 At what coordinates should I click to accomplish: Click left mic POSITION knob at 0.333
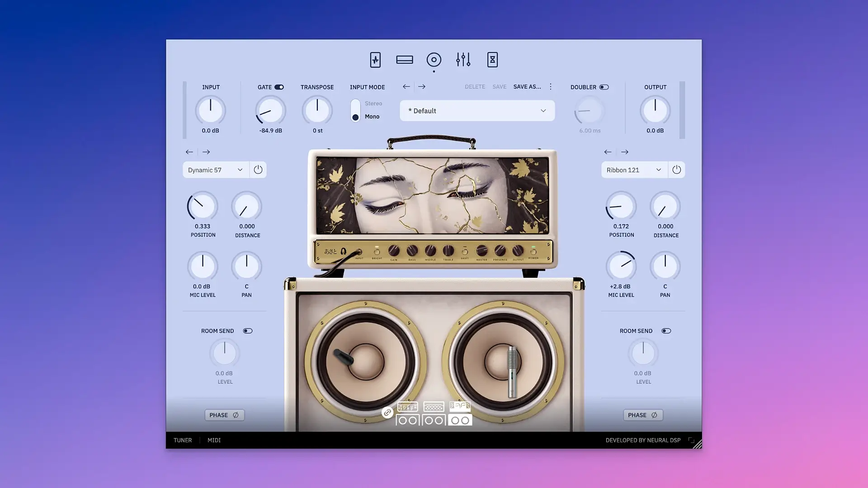click(203, 206)
